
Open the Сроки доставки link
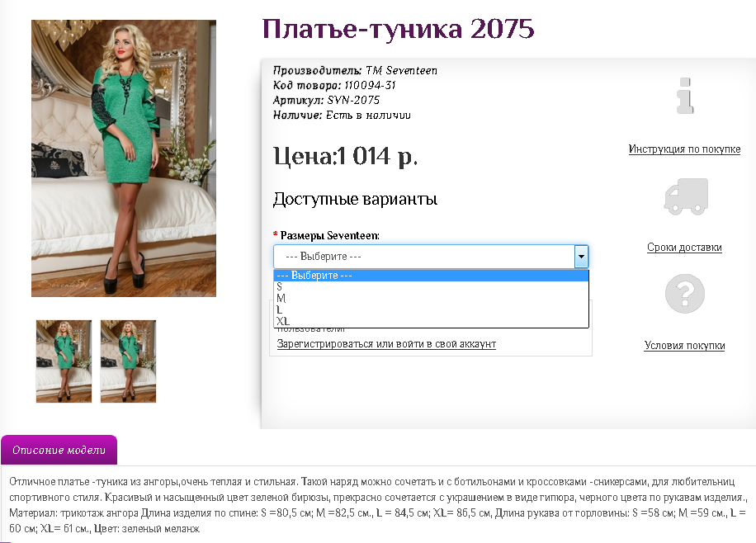pyautogui.click(x=684, y=248)
